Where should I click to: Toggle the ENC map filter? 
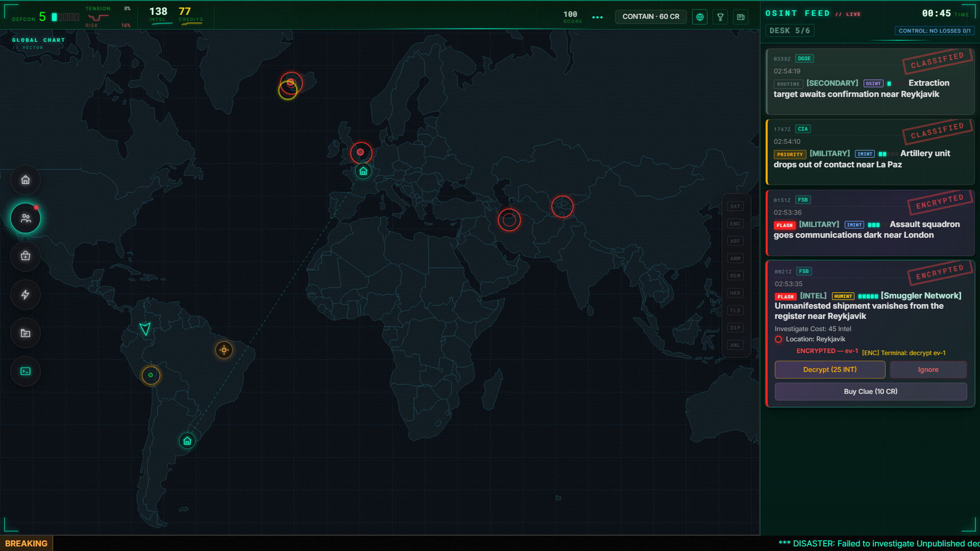point(735,224)
